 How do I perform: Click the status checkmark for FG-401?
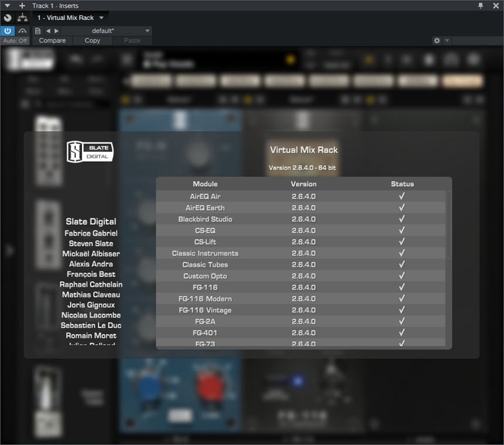pyautogui.click(x=402, y=333)
